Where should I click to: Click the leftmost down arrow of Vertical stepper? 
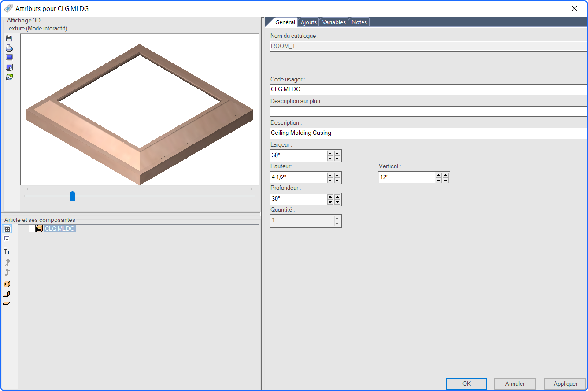pos(439,181)
